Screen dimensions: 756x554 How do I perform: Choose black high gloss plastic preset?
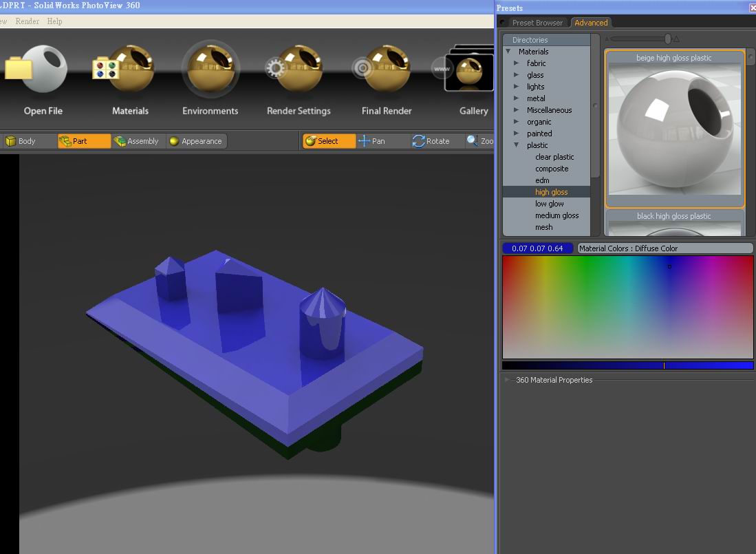coord(675,223)
